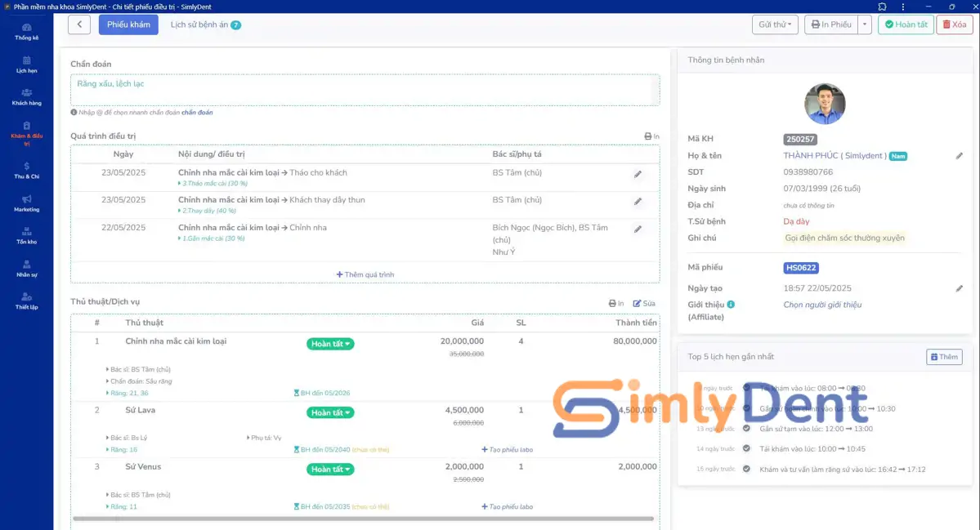Click the patient profile photo
This screenshot has height=530, width=980.
coord(824,104)
